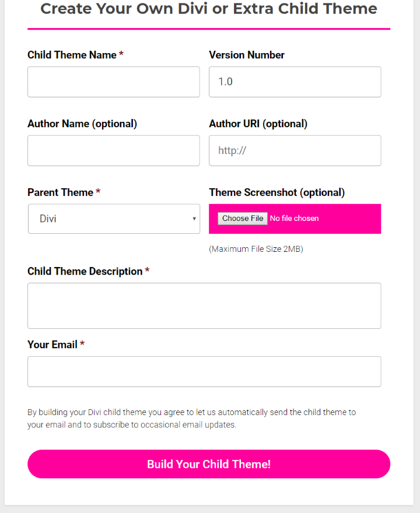Image resolution: width=420 pixels, height=513 pixels.
Task: Click the No file chosen label
Action: tap(295, 218)
